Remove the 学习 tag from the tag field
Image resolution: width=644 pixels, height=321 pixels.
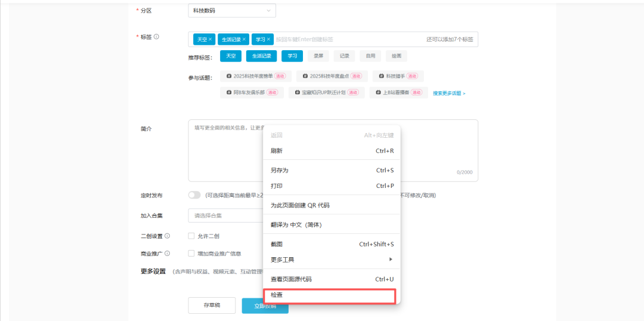[268, 39]
